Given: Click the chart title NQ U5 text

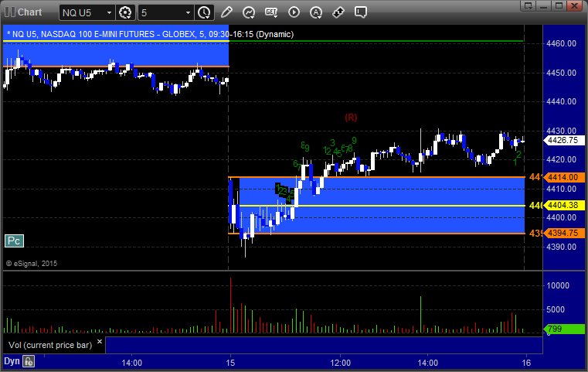Looking at the screenshot, I should (151, 34).
